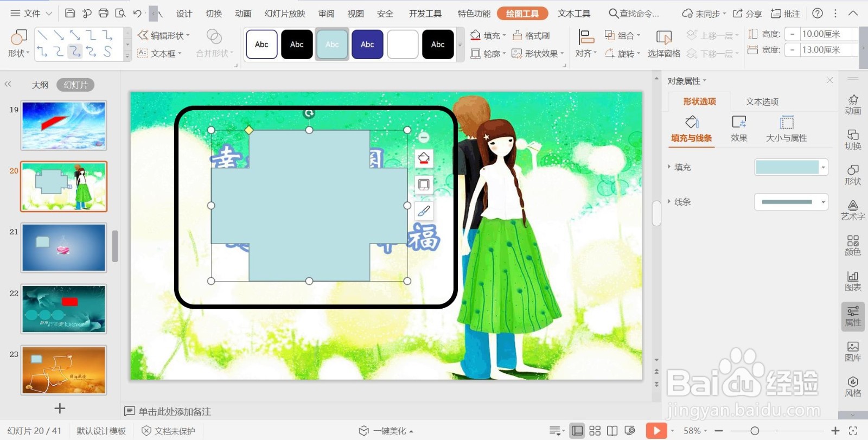Open the 文件 file menu
The width and height of the screenshot is (868, 440).
pos(31,13)
